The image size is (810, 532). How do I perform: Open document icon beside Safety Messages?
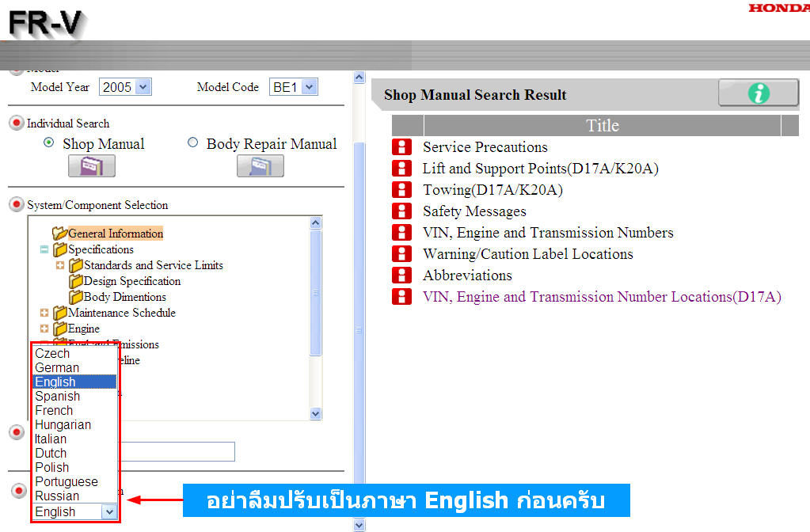(401, 211)
